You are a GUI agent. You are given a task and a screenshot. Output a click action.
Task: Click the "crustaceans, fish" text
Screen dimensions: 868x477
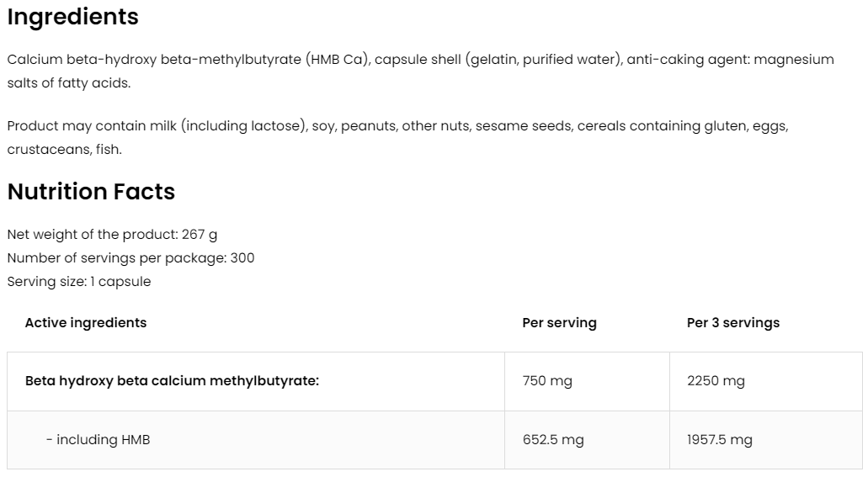pyautogui.click(x=64, y=150)
